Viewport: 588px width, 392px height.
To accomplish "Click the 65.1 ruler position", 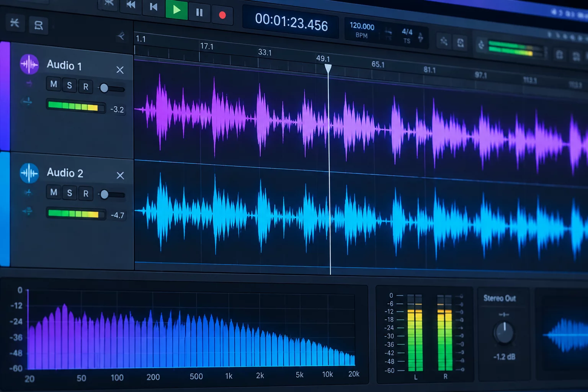I will pyautogui.click(x=378, y=64).
